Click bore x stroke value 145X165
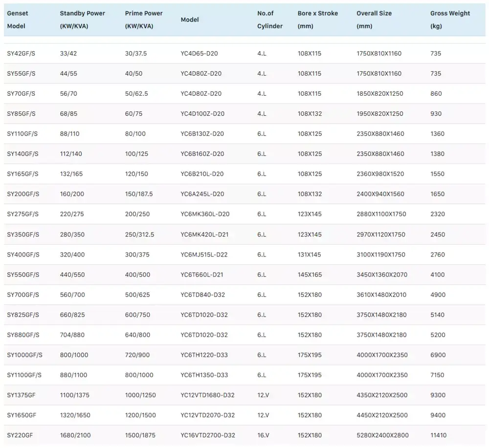The image size is (489, 448). pyautogui.click(x=310, y=275)
